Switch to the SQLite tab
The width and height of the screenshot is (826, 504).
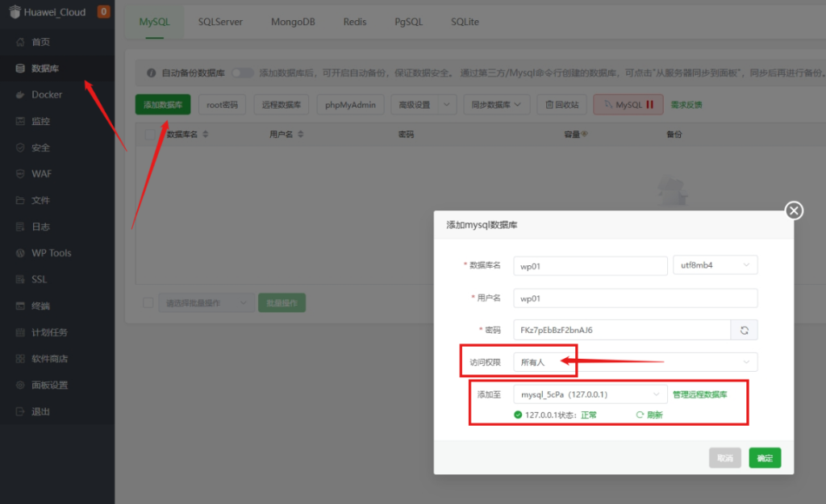(x=465, y=22)
